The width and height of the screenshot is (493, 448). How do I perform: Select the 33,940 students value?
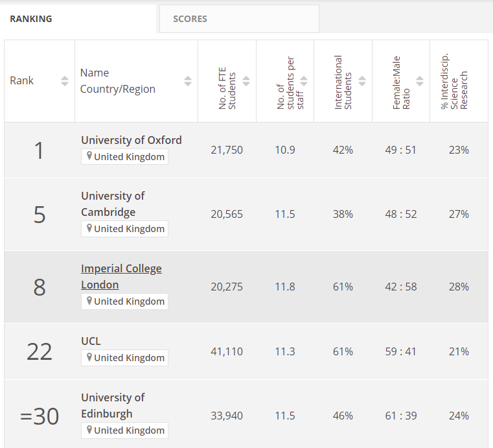click(x=227, y=416)
